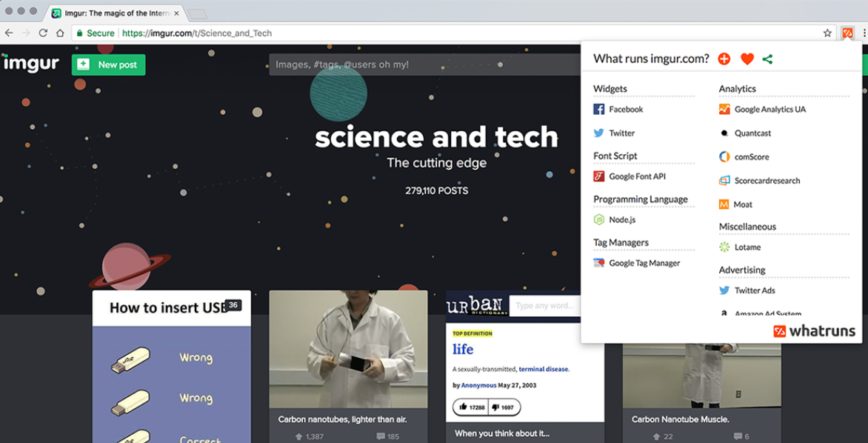The image size is (868, 443).
Task: Click the upvote arrow showing 22
Action: pyautogui.click(x=656, y=436)
